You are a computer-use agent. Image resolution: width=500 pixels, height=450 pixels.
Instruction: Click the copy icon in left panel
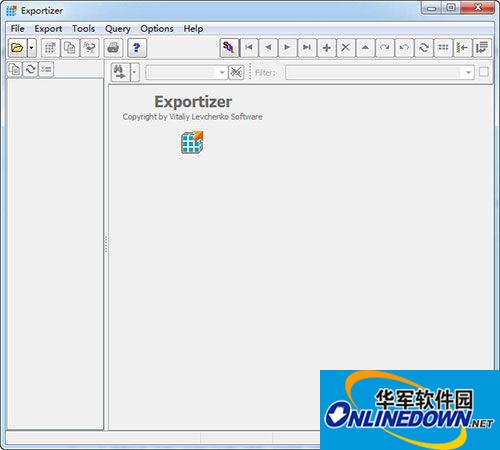(x=14, y=69)
